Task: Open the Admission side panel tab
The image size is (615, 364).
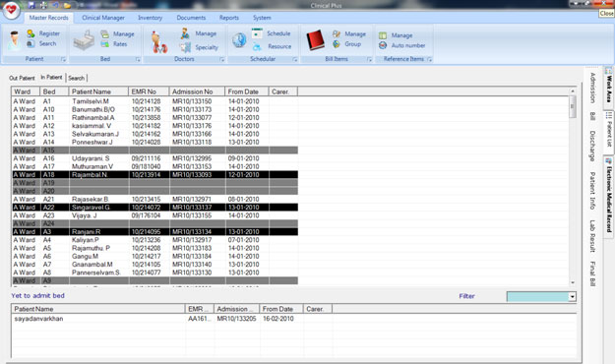Action: [592, 89]
